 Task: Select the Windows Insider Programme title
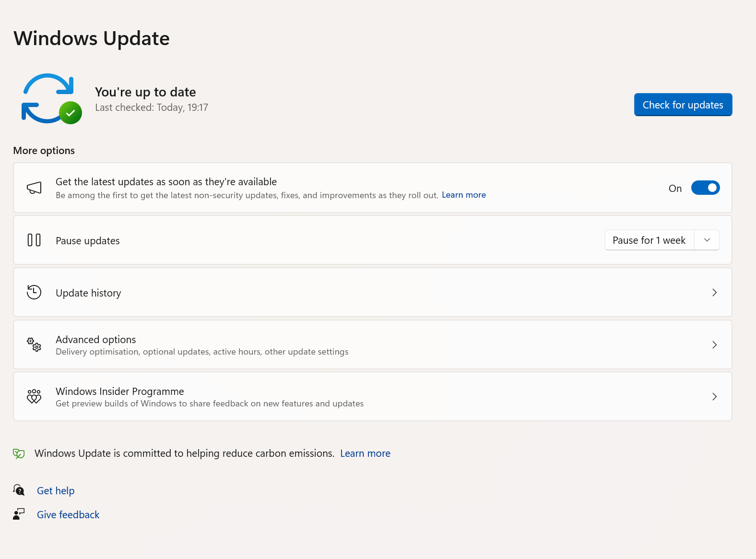(x=120, y=391)
